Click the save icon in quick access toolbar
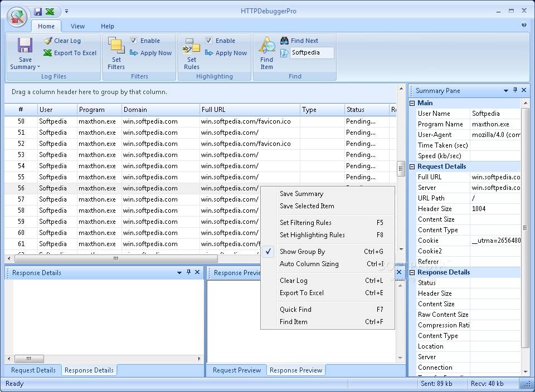 click(x=38, y=11)
